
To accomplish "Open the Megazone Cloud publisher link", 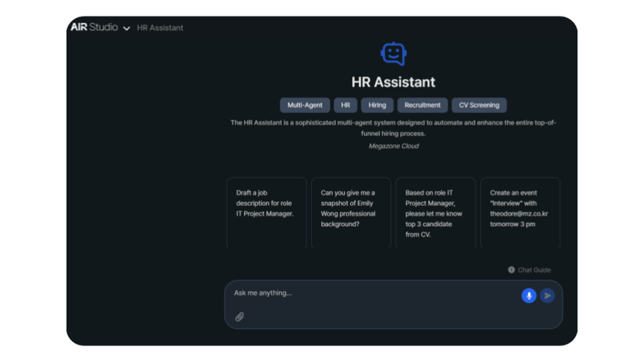I will tap(393, 146).
